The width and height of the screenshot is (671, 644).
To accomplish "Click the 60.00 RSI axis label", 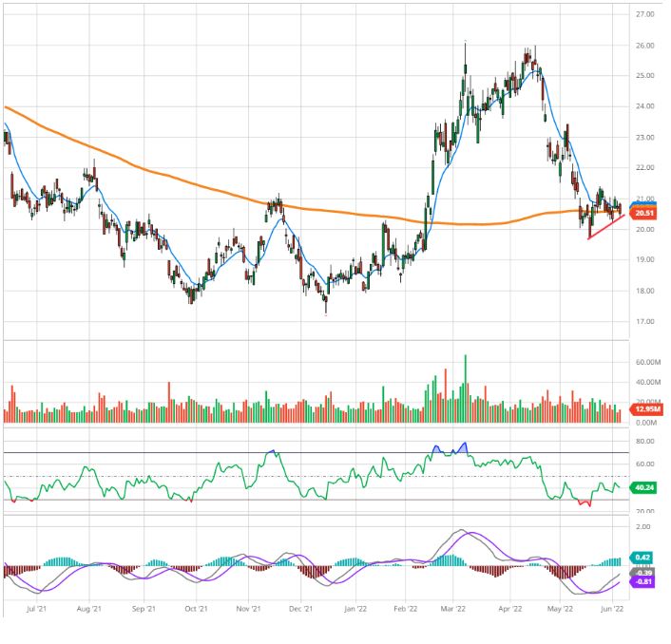I will pyautogui.click(x=644, y=464).
